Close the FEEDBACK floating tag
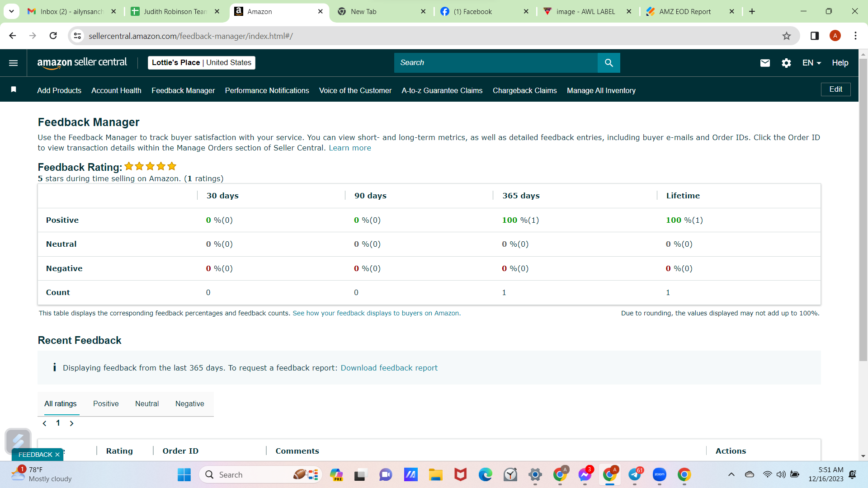This screenshot has height=488, width=868. click(x=57, y=455)
